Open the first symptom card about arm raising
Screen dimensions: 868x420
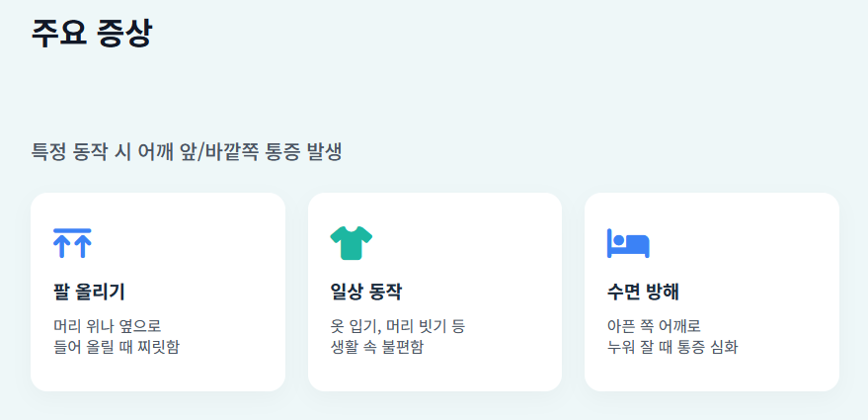point(158,292)
